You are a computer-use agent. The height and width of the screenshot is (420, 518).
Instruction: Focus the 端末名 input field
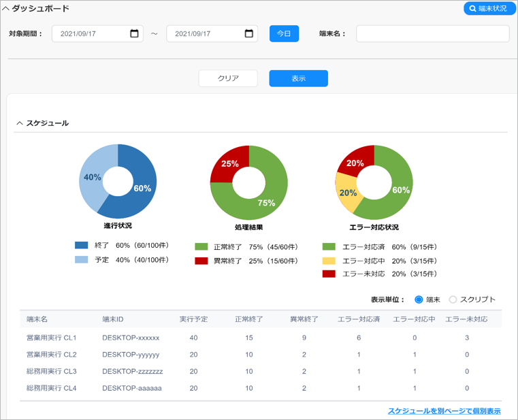[x=432, y=33]
